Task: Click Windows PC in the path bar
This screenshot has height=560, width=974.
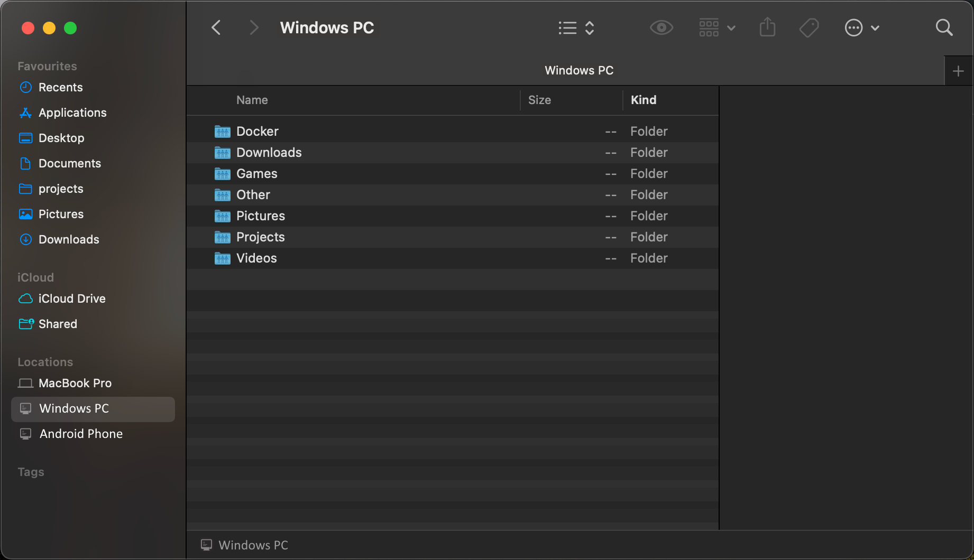Action: click(245, 545)
